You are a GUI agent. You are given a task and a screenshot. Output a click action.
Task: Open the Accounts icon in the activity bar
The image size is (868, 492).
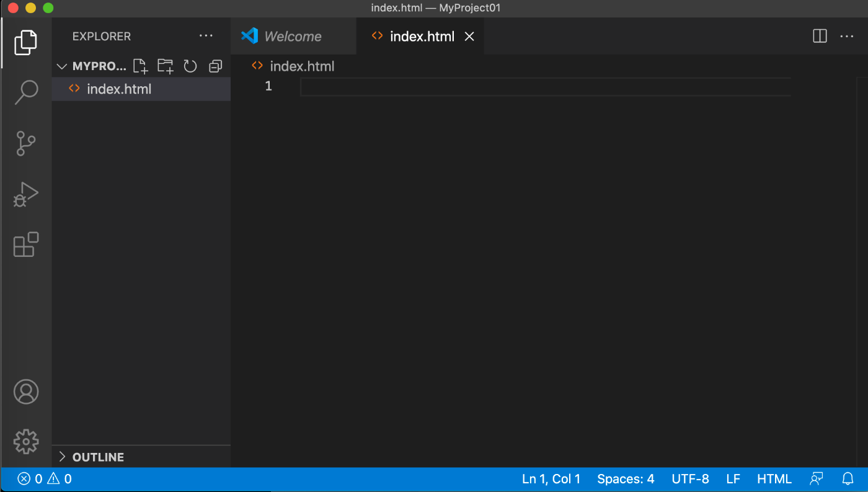click(25, 391)
